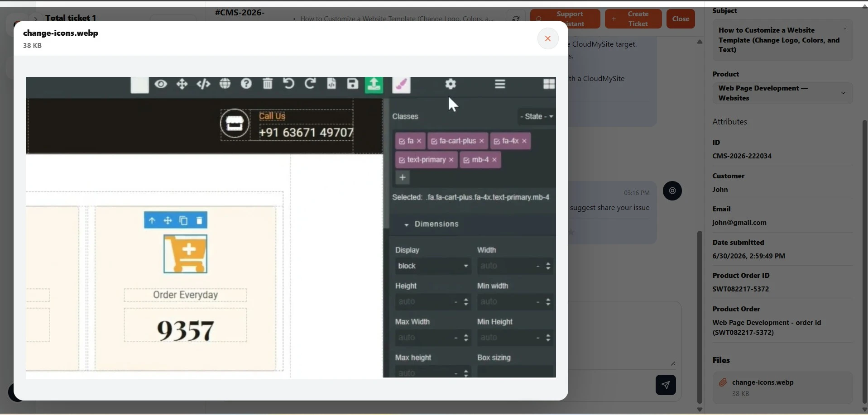Expand the Subject dropdown chevron
The image size is (868, 415).
tap(844, 29)
